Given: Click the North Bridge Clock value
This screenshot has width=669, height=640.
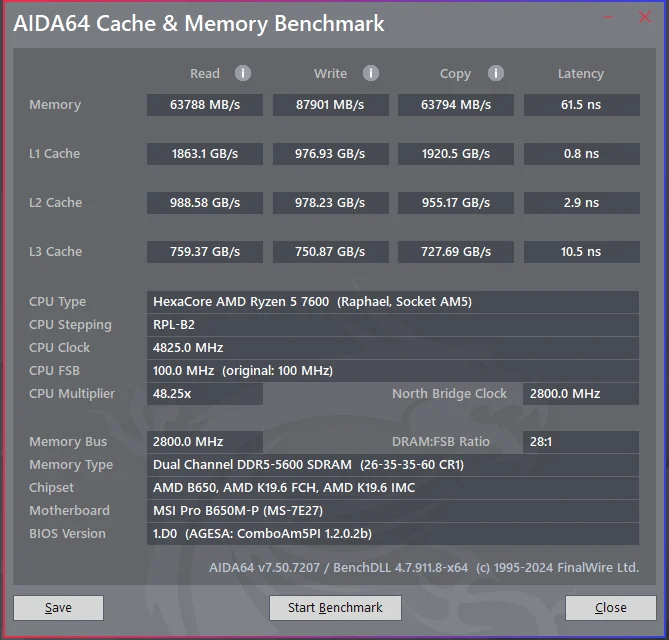Looking at the screenshot, I should pyautogui.click(x=581, y=394).
